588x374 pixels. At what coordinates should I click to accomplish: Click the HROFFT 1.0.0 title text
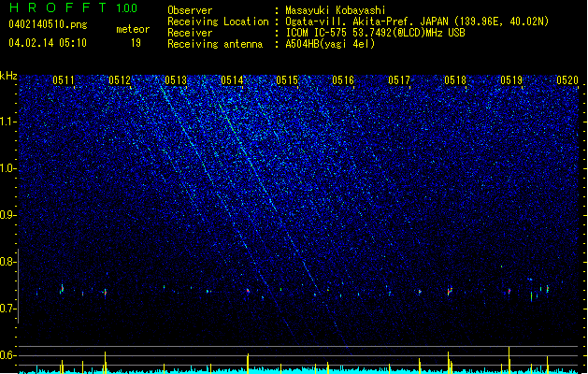74,7
